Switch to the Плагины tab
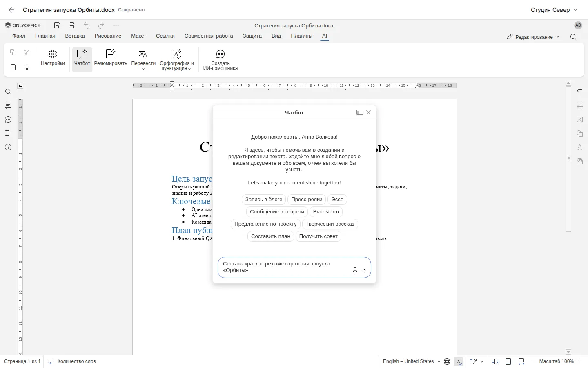Image resolution: width=588 pixels, height=368 pixels. point(302,36)
